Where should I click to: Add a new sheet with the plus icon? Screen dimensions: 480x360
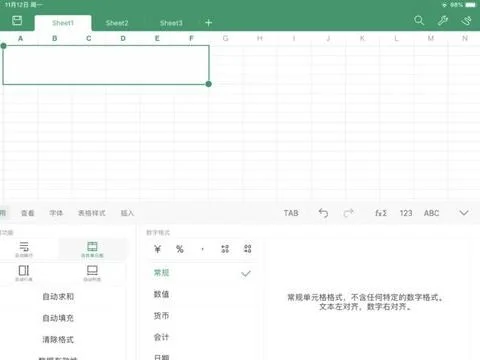[x=209, y=23]
